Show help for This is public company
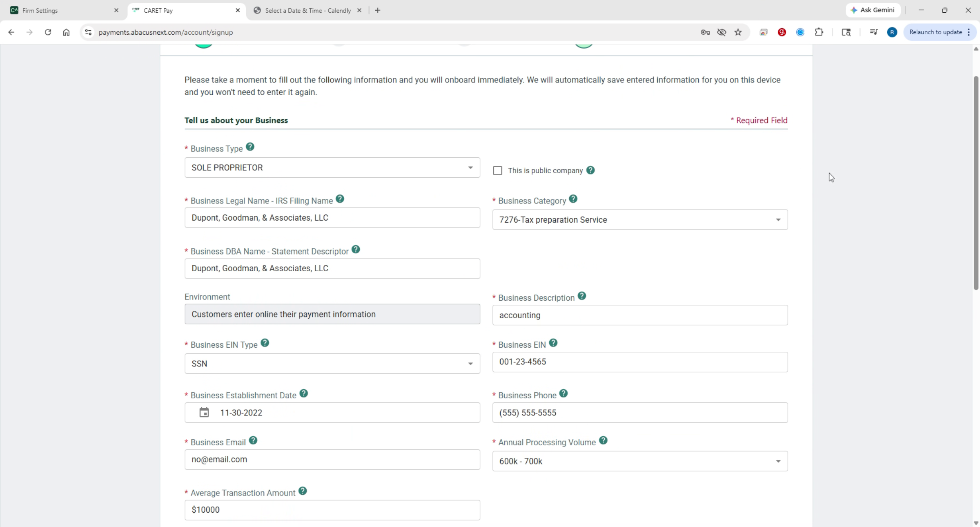Viewport: 980px width, 527px height. click(x=590, y=170)
